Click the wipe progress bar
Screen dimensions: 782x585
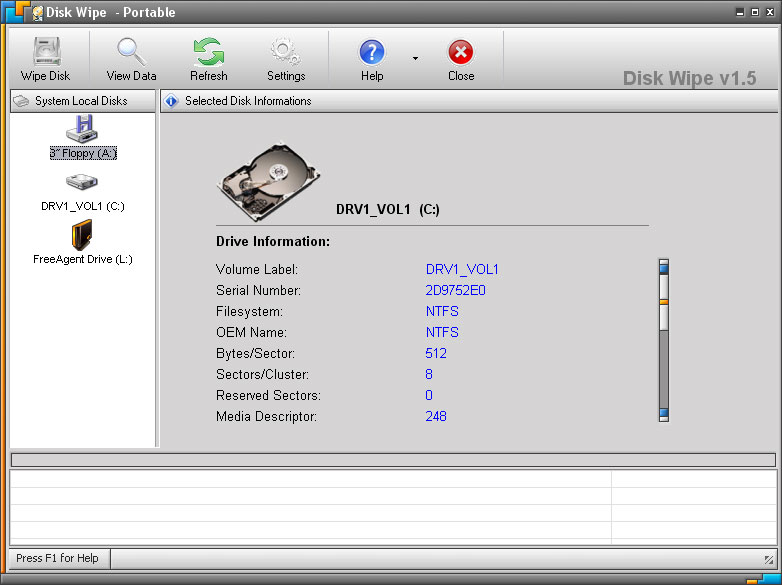click(393, 459)
